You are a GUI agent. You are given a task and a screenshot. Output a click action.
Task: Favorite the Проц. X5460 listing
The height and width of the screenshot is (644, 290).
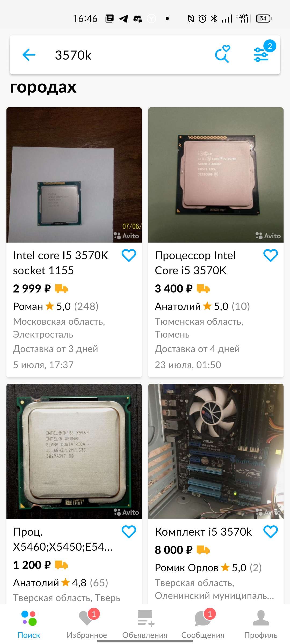click(129, 532)
